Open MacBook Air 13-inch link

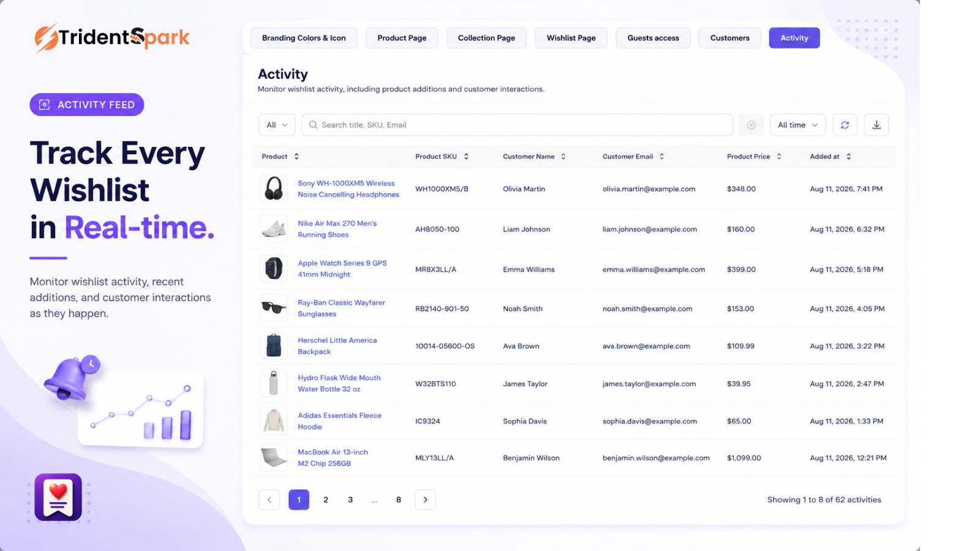pos(333,458)
